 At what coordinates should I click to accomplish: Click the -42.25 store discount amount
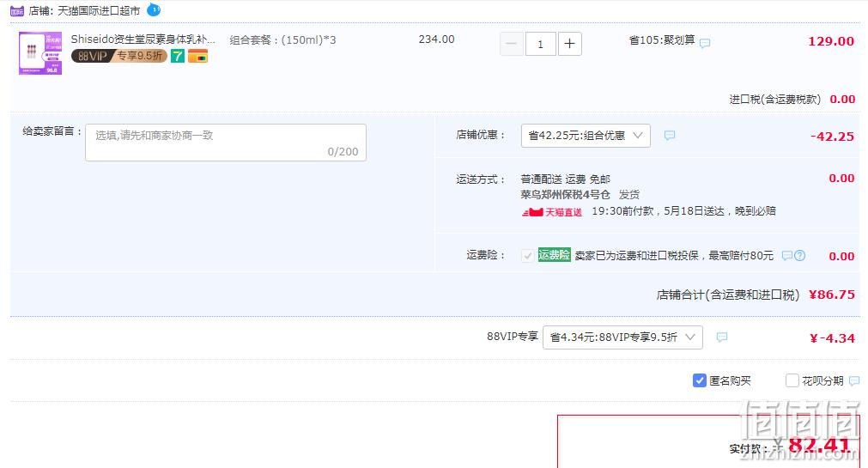pyautogui.click(x=832, y=137)
